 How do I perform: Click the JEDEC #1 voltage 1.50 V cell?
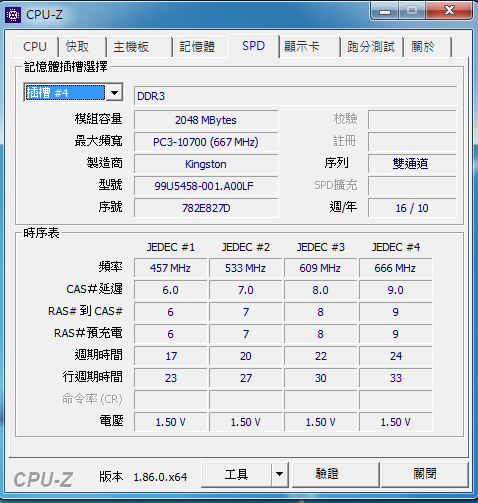pyautogui.click(x=170, y=422)
